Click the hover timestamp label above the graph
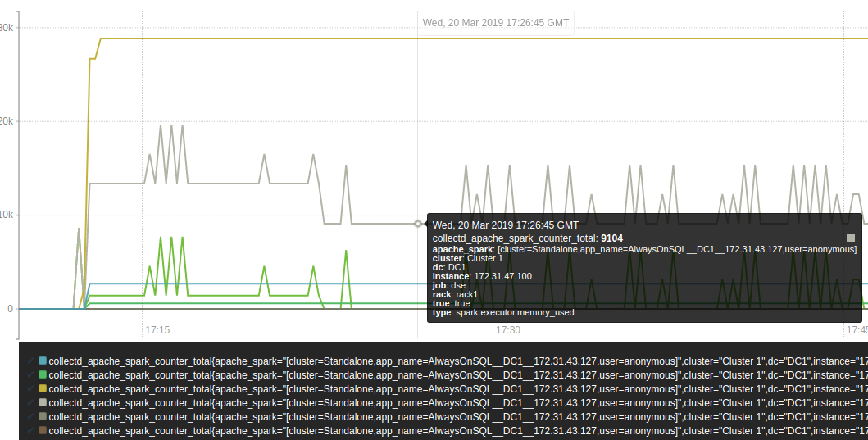 point(495,23)
